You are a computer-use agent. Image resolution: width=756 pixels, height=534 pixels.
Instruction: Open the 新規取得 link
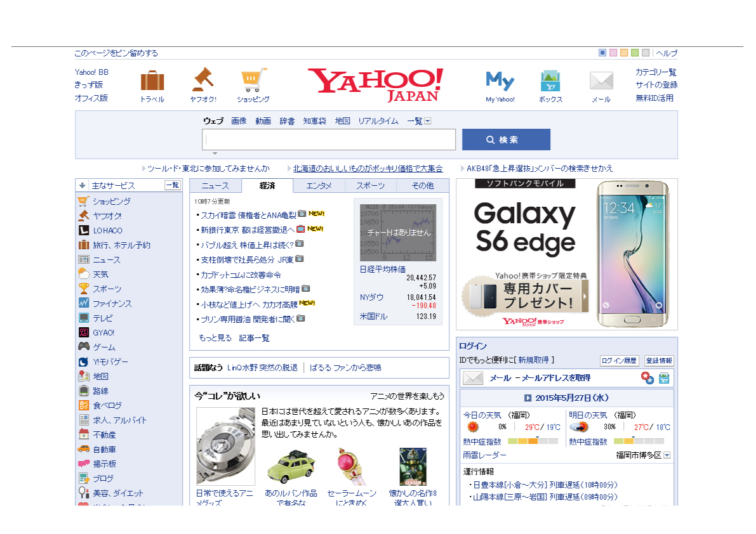click(533, 360)
